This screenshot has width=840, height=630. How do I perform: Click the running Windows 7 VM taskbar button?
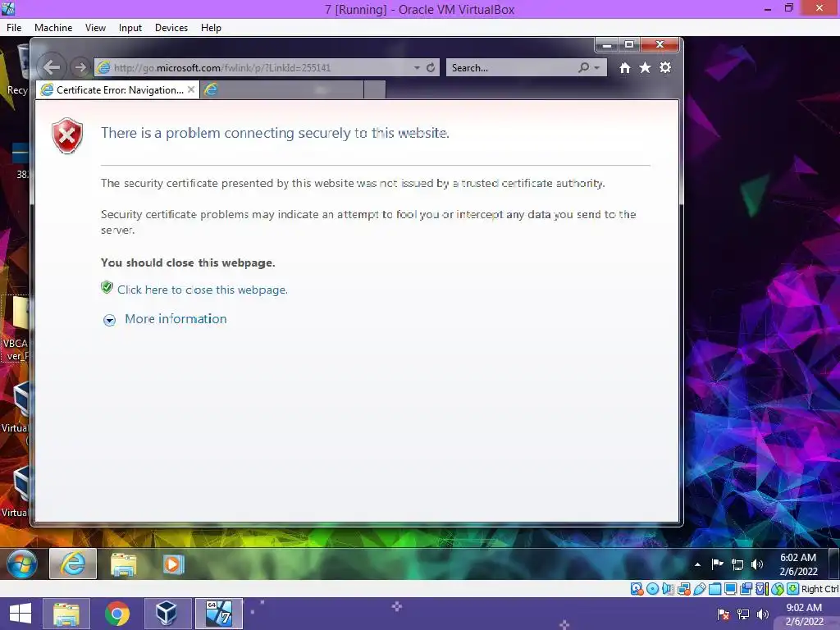pyautogui.click(x=218, y=614)
